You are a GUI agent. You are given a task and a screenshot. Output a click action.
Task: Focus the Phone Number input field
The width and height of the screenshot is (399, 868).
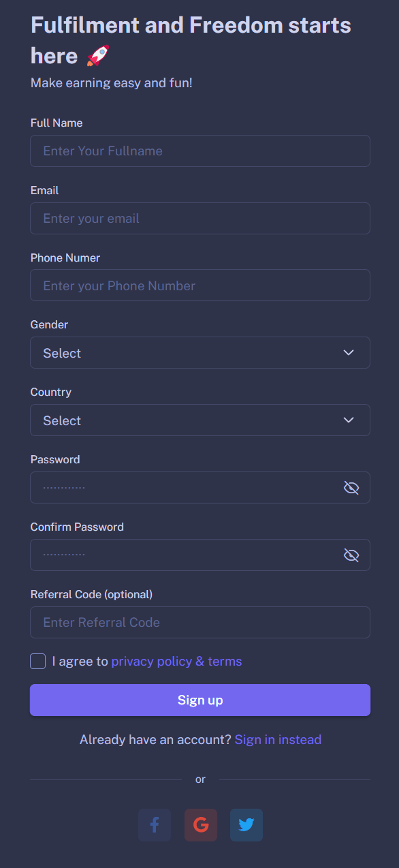pos(200,285)
